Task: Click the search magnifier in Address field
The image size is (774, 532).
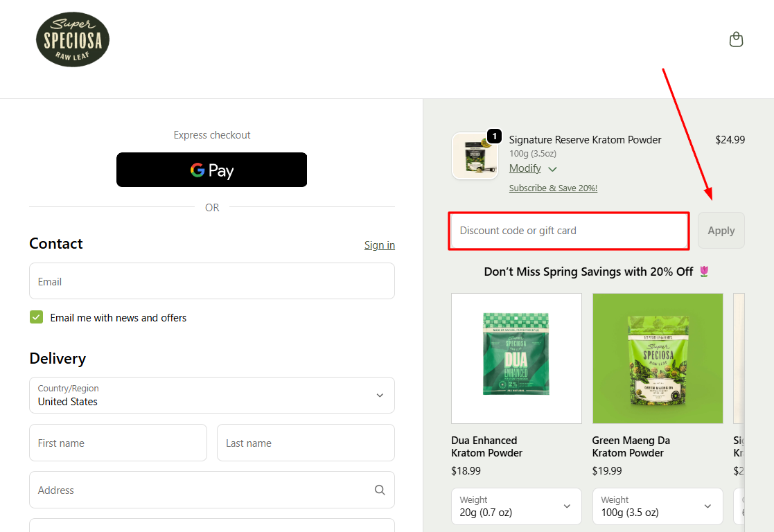Action: coord(380,490)
